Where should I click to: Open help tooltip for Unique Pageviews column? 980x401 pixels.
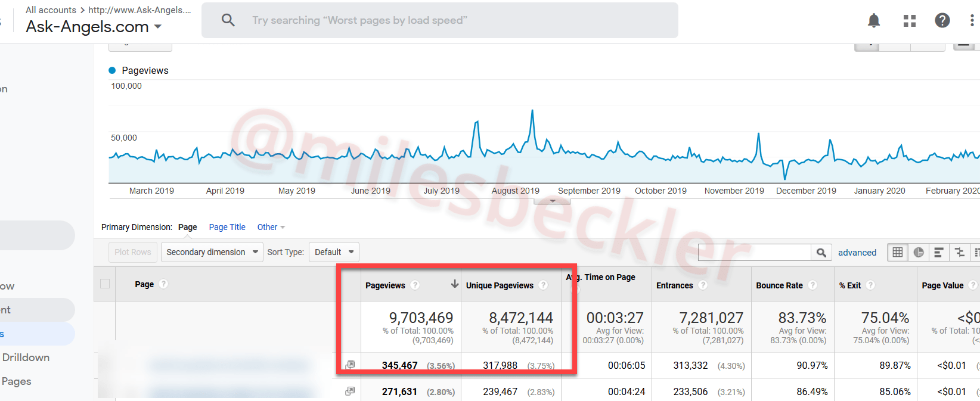tap(543, 285)
